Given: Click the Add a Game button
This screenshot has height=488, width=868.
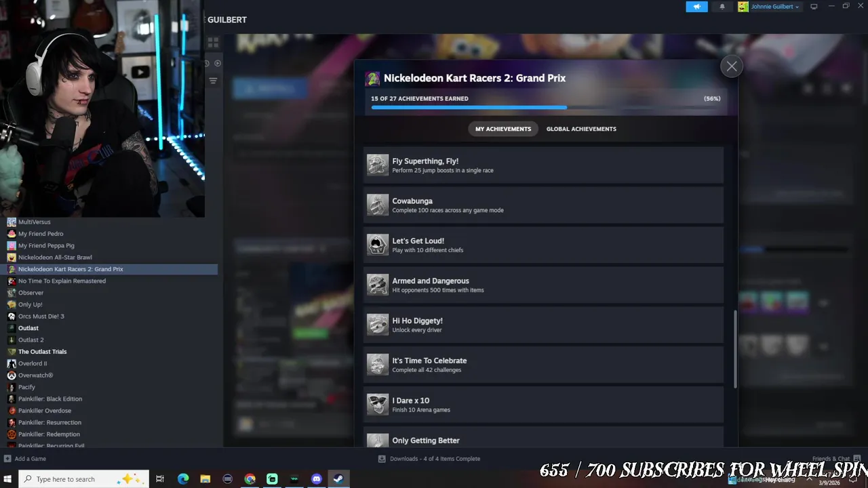Looking at the screenshot, I should pyautogui.click(x=25, y=459).
